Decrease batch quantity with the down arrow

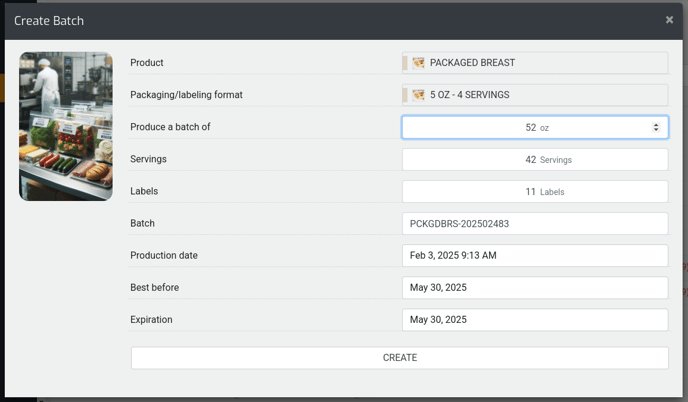pyautogui.click(x=656, y=130)
